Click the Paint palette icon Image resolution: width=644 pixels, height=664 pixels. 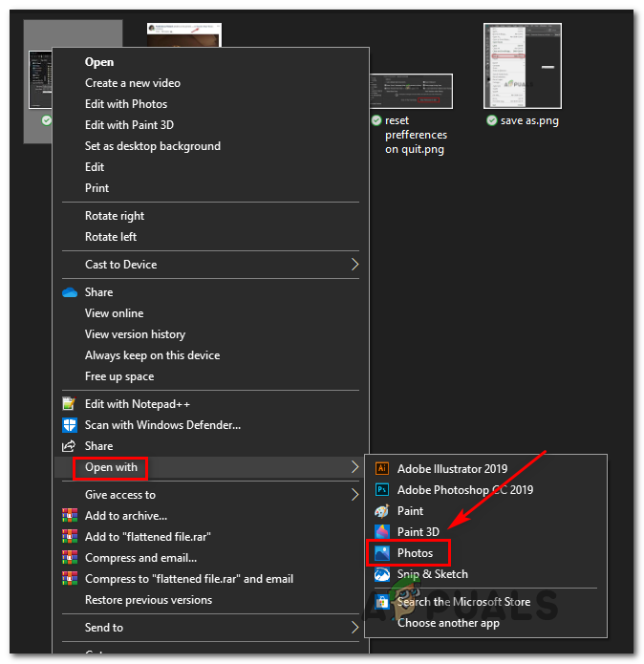click(382, 511)
